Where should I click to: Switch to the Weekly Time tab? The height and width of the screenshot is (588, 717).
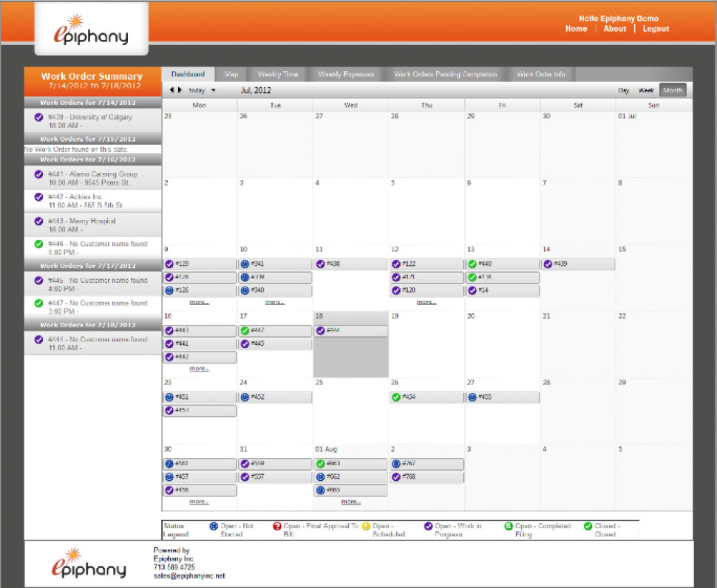click(x=278, y=74)
